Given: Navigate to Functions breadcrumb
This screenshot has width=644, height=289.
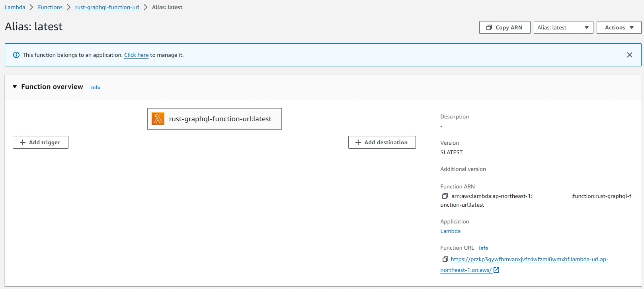Looking at the screenshot, I should 50,7.
